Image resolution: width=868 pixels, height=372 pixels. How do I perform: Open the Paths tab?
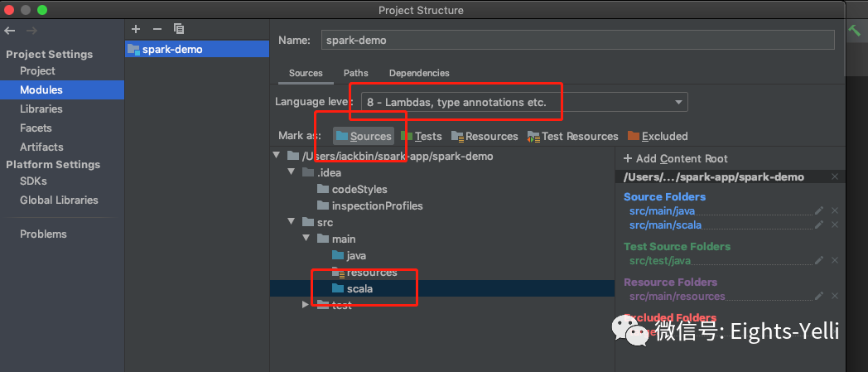click(x=356, y=73)
